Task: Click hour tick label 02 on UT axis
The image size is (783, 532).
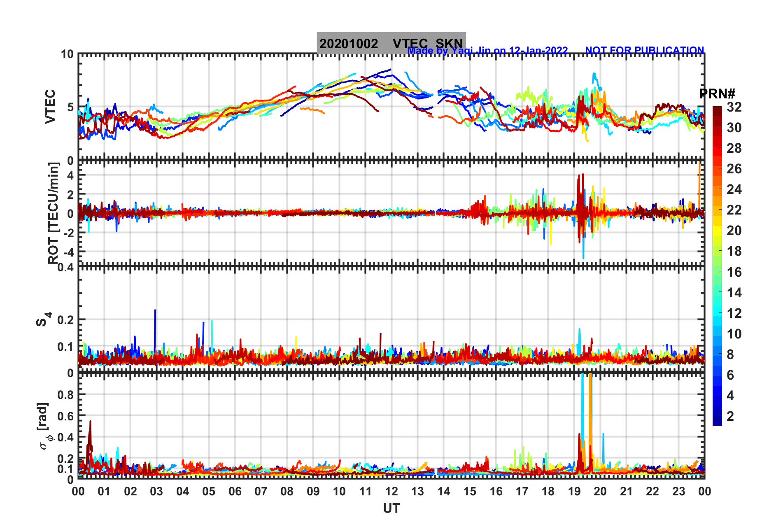Action: (130, 491)
